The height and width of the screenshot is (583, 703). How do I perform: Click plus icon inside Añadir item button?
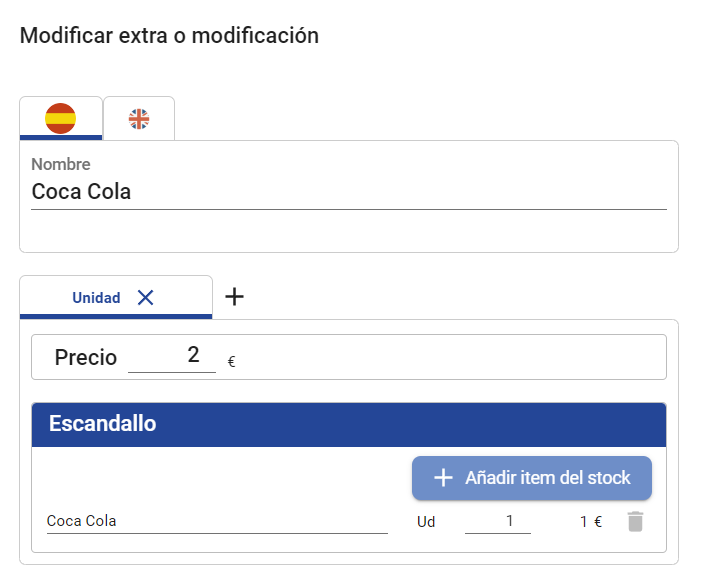pos(443,478)
